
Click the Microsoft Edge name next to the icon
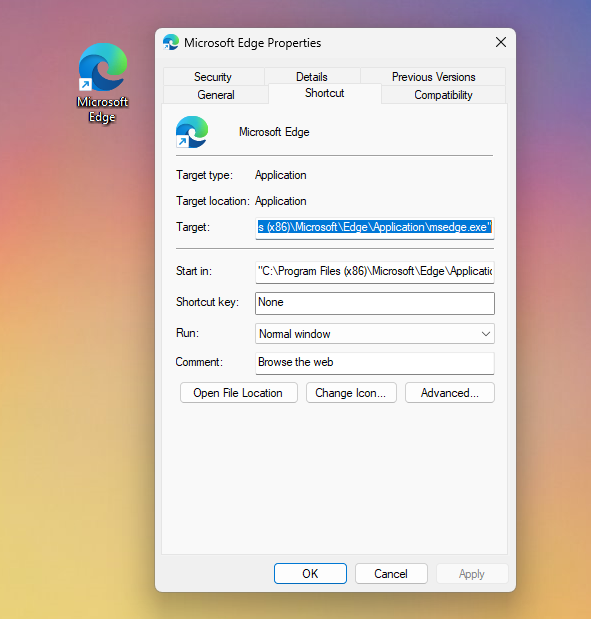274,132
